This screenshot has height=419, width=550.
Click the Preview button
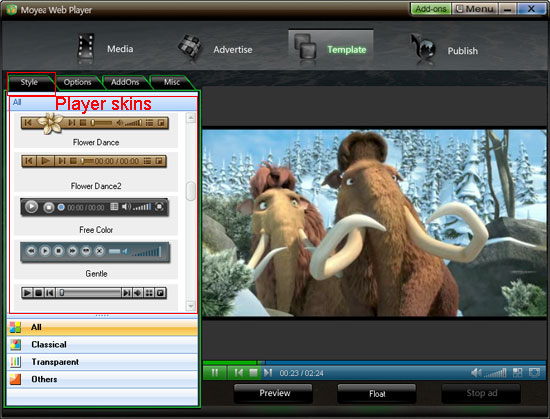pos(275,393)
